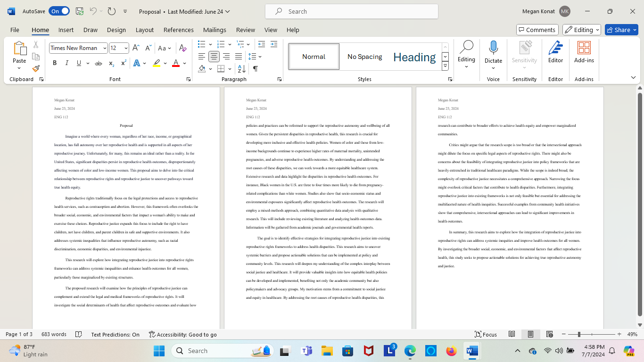Image resolution: width=644 pixels, height=362 pixels.
Task: Show paragraph marks
Action: (255, 68)
